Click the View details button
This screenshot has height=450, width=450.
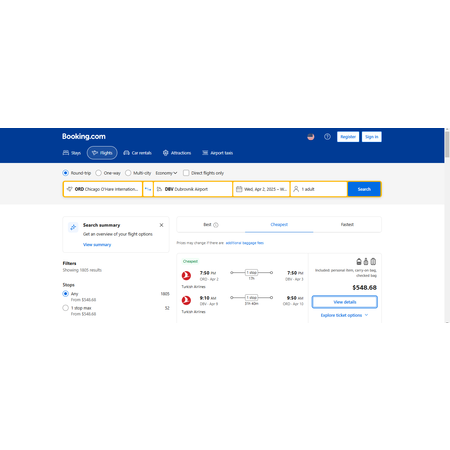click(x=345, y=302)
